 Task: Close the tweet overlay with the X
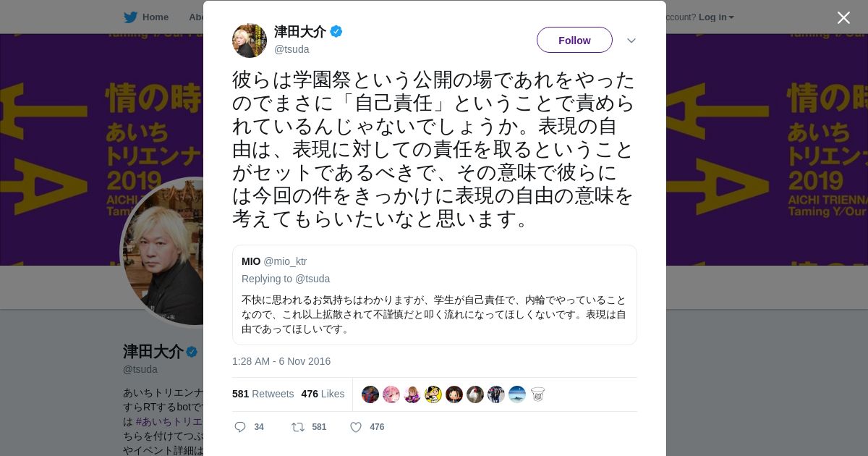[843, 17]
